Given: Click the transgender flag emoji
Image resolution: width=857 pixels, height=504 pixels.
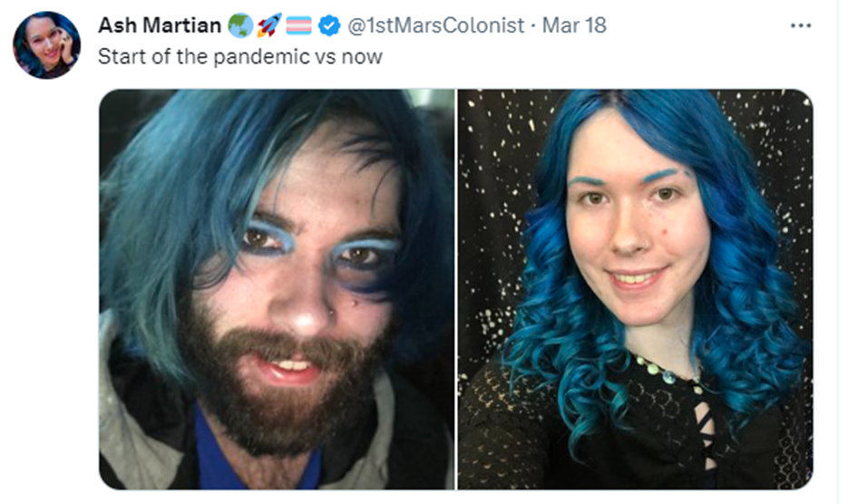Looking at the screenshot, I should coord(299,25).
